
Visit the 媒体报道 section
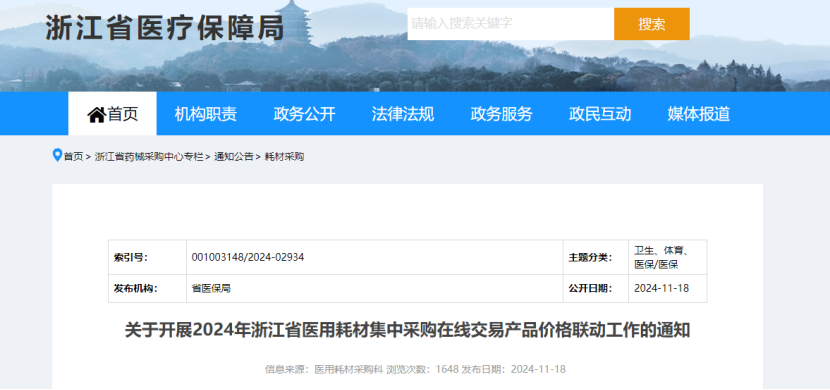pos(699,114)
